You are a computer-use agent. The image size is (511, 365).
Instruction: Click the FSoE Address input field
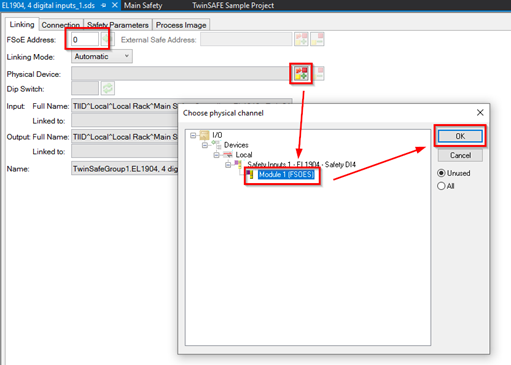click(85, 39)
